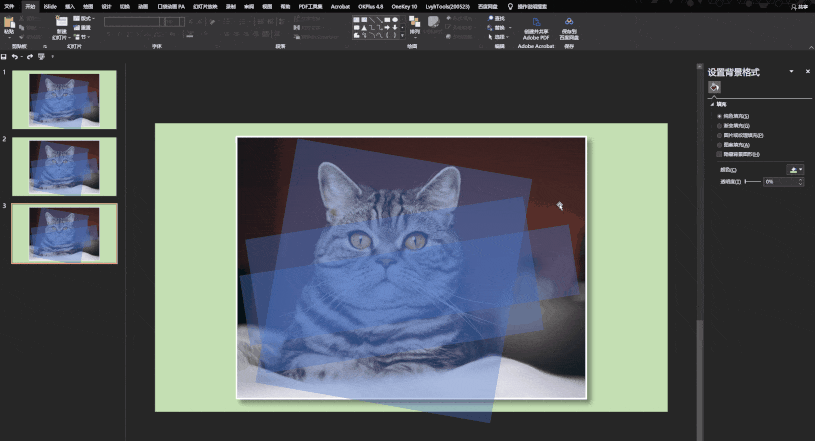The width and height of the screenshot is (815, 441).
Task: Click the Save icon in quick access toolbar
Action: (4, 57)
